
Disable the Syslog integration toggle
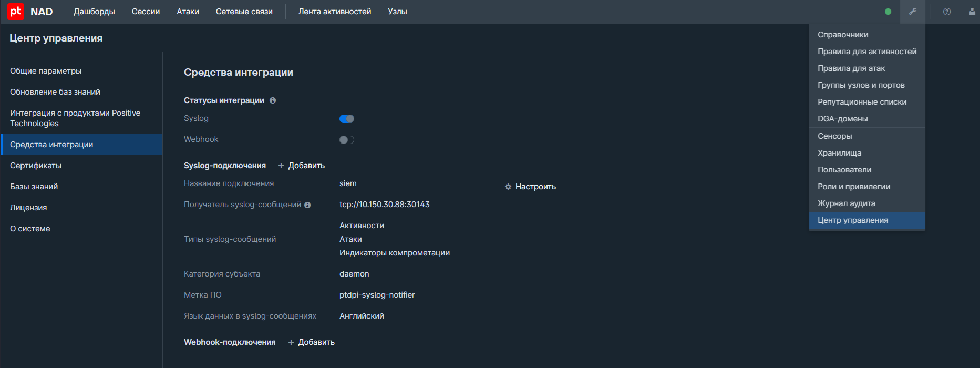tap(347, 119)
